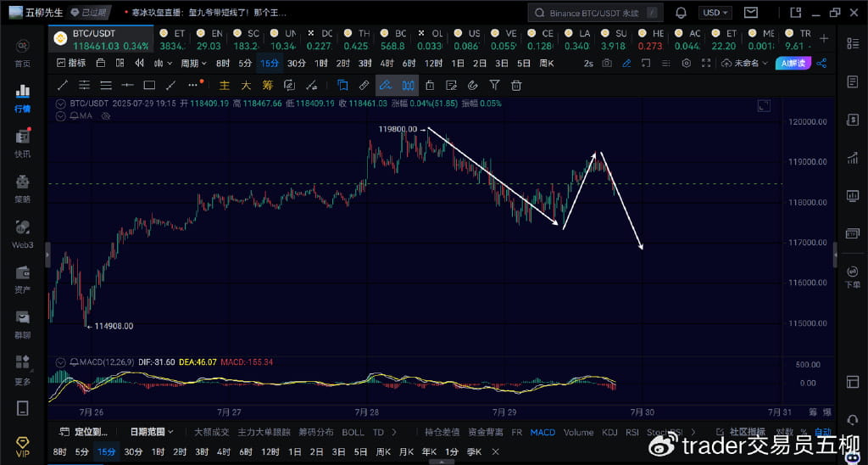The width and height of the screenshot is (868, 465).
Task: Add a new ticker tab with plus
Action: click(824, 39)
